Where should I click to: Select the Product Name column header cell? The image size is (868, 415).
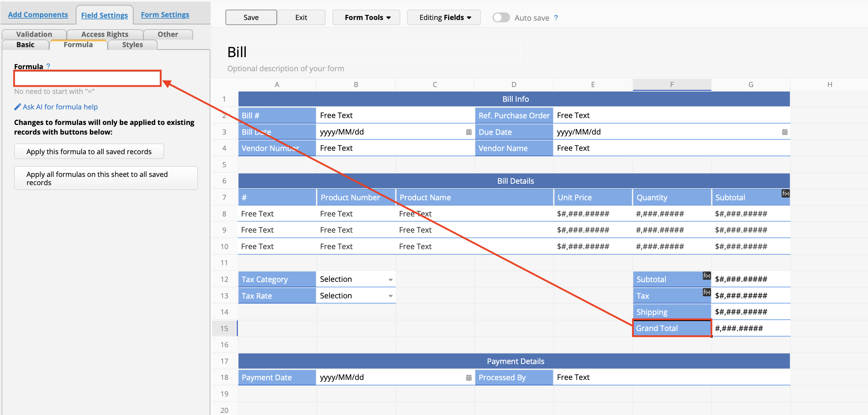coord(475,197)
